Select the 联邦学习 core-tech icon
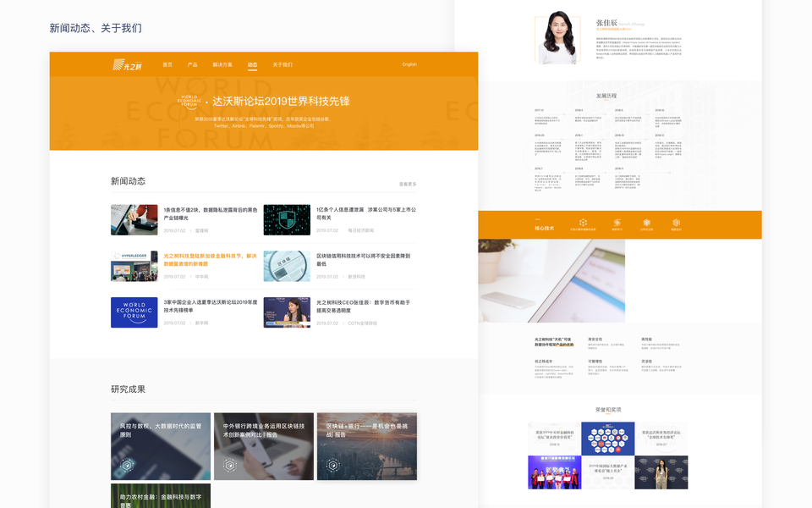The height and width of the screenshot is (508, 812). (x=617, y=224)
